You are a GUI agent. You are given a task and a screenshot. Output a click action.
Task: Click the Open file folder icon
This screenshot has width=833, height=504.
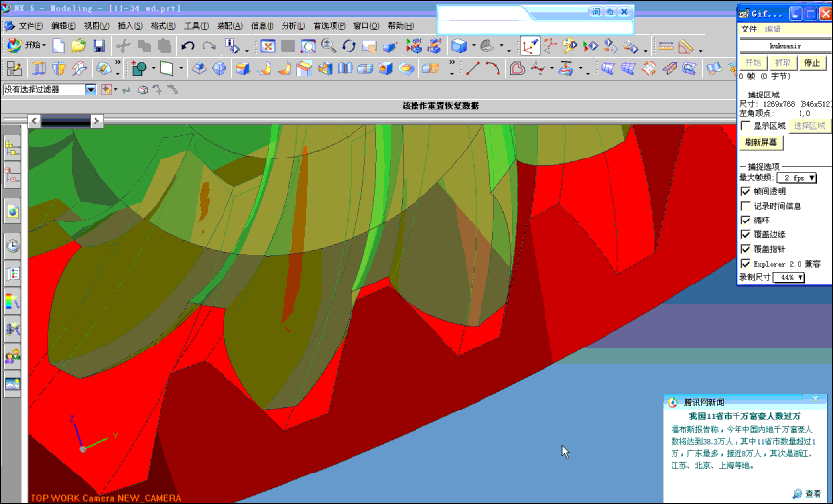point(79,46)
